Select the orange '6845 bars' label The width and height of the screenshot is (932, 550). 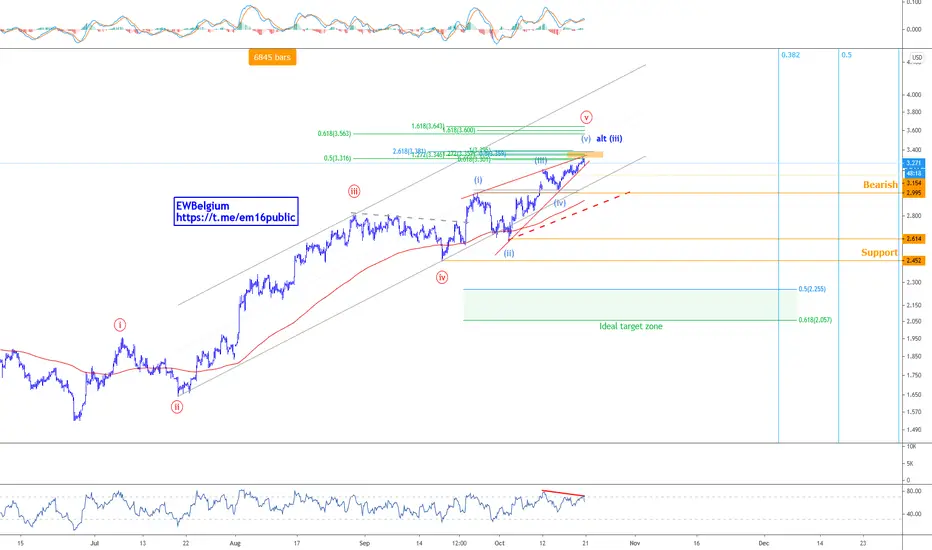pos(272,57)
